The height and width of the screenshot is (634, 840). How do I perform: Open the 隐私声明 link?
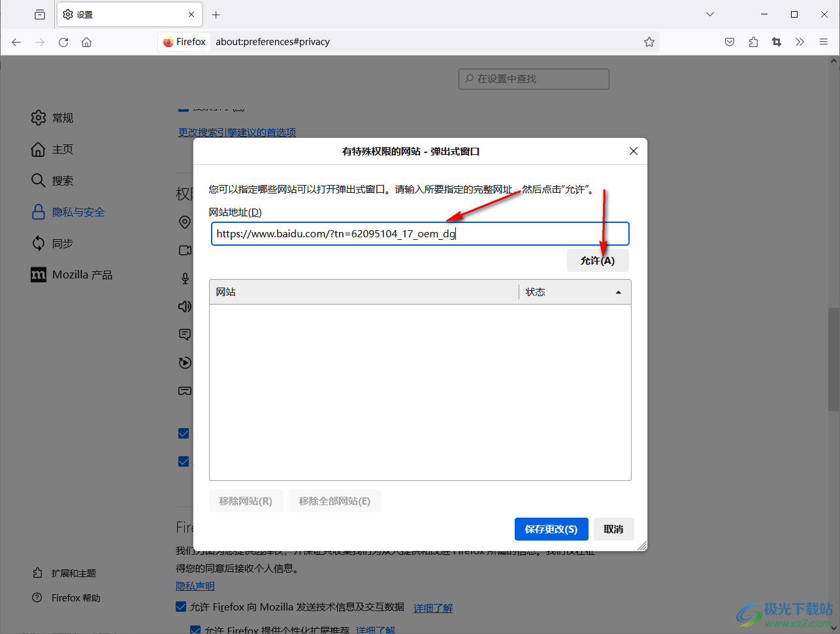[195, 586]
